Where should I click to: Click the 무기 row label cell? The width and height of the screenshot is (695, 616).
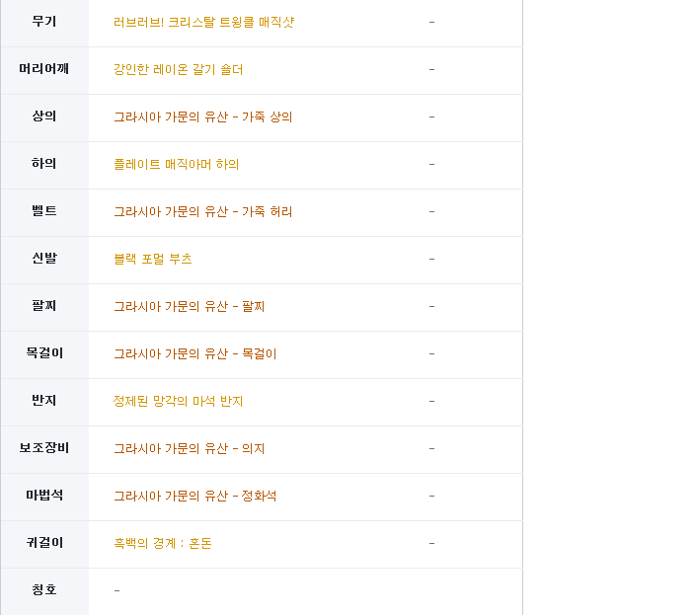pos(44,22)
